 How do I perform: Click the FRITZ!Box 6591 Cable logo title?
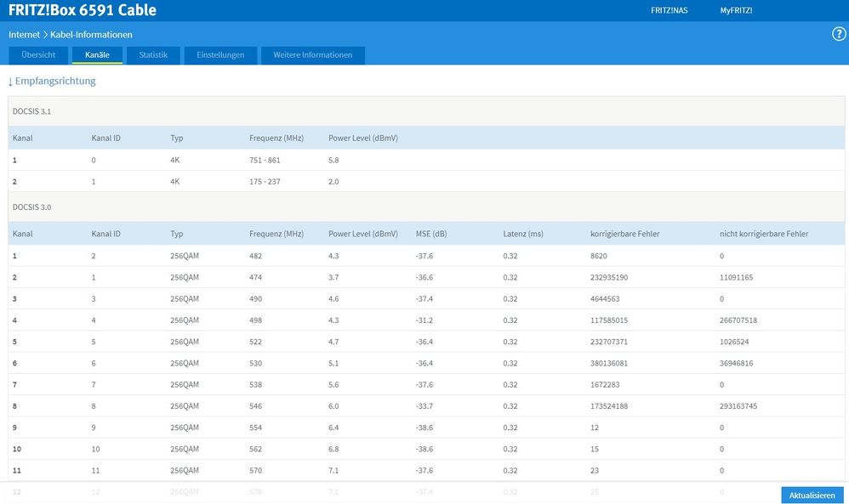click(x=83, y=10)
